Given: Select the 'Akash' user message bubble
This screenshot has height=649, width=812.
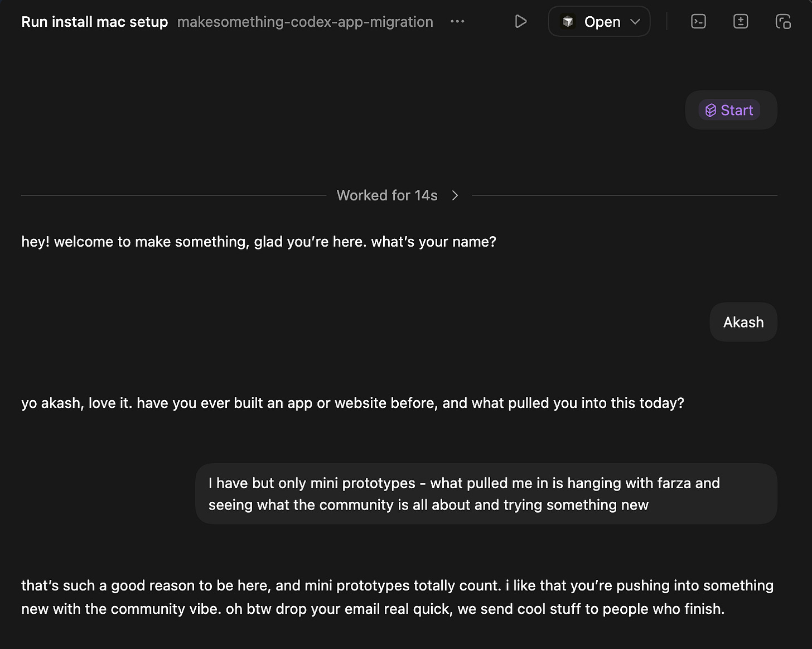Looking at the screenshot, I should (x=743, y=322).
